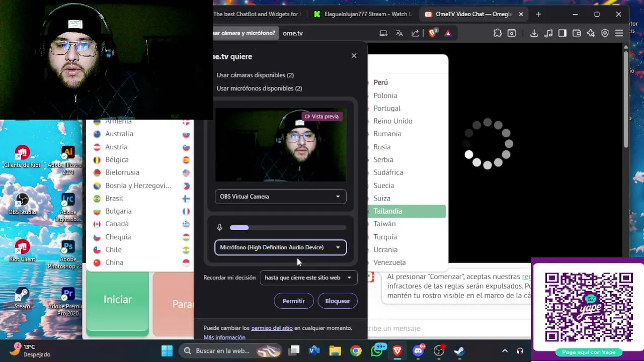Click the install app icon in address bar
This screenshot has width=644, height=362.
pyautogui.click(x=383, y=33)
